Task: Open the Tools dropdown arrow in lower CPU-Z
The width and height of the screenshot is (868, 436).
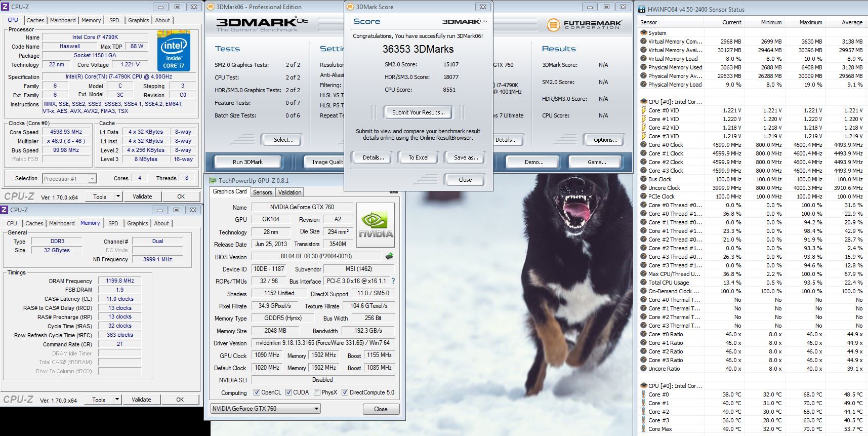Action: (117, 400)
